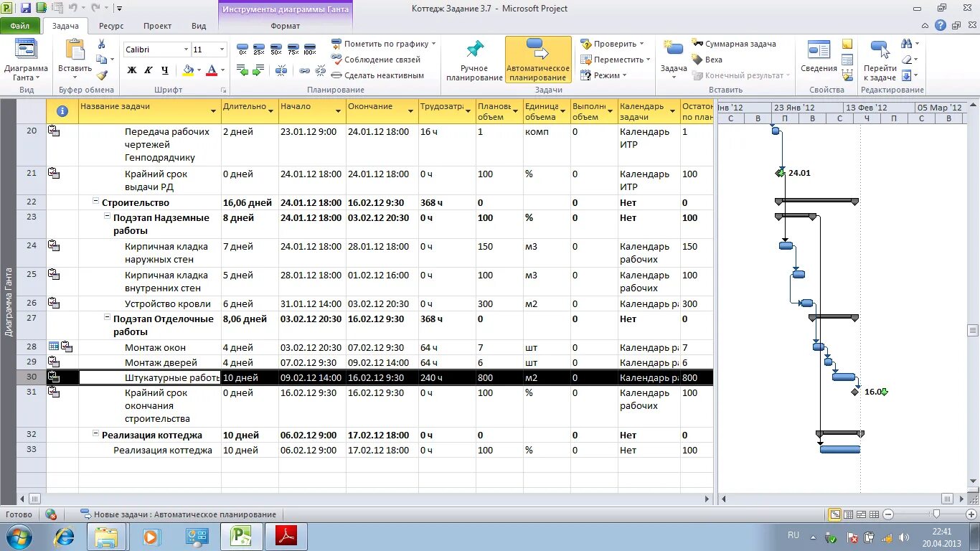980x551 pixels.
Task: Click the Gantt chart view status bar icon
Action: pyautogui.click(x=834, y=514)
